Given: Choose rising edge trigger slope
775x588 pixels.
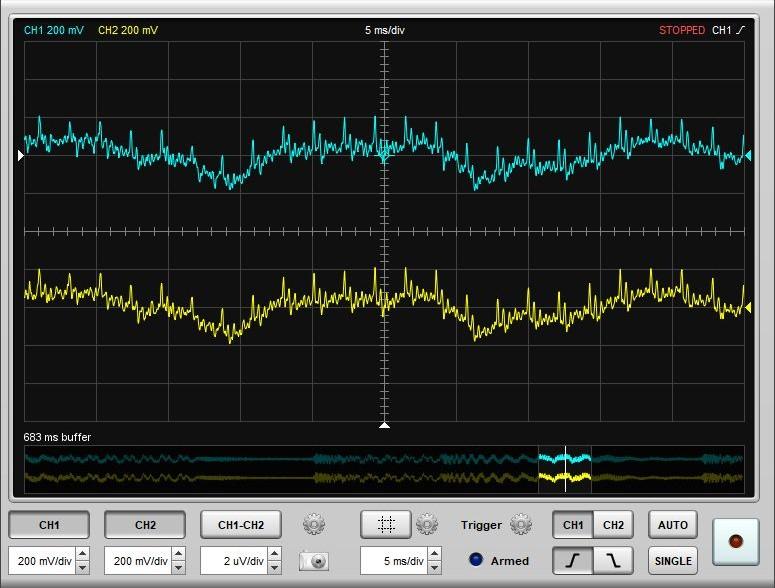Looking at the screenshot, I should coord(573,561).
